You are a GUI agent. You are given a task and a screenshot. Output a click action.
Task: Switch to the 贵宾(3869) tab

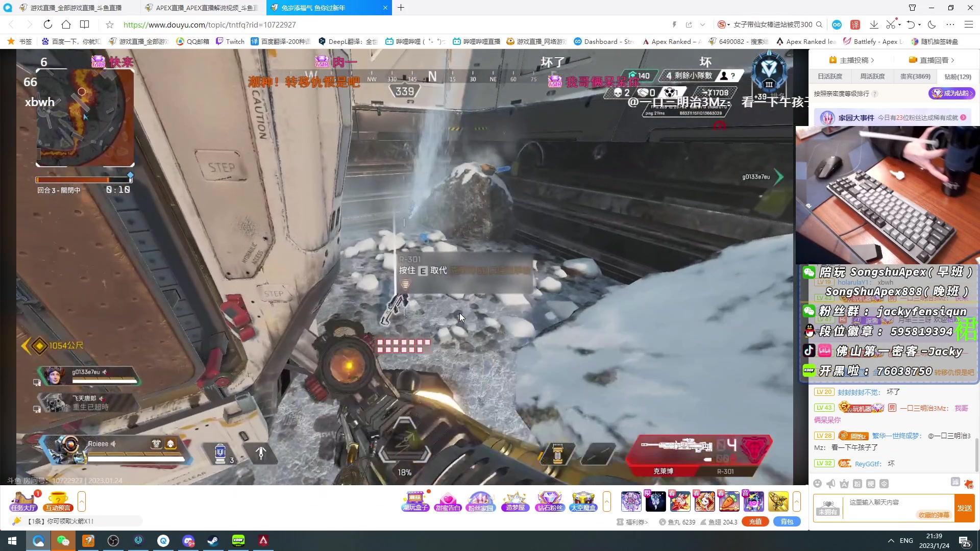(x=915, y=77)
